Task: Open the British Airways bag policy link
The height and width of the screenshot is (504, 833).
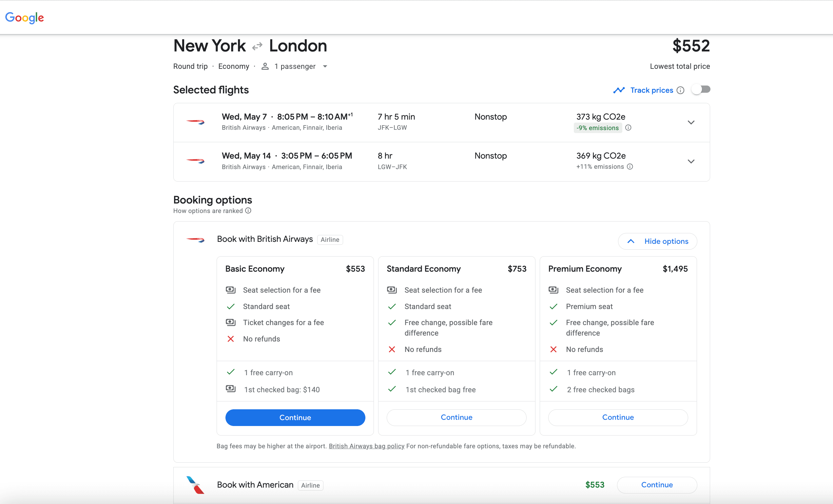Action: tap(366, 446)
